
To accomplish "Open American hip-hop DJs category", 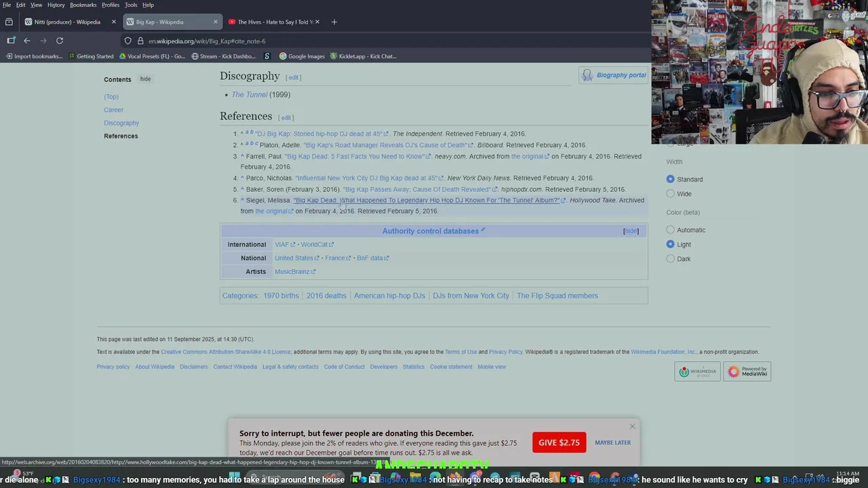I will coord(389,296).
